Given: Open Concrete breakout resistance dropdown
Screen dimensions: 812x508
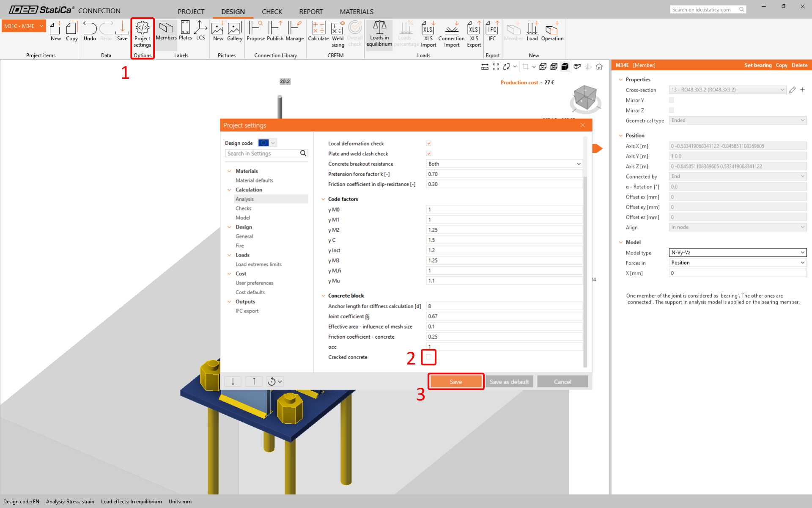Looking at the screenshot, I should (504, 164).
